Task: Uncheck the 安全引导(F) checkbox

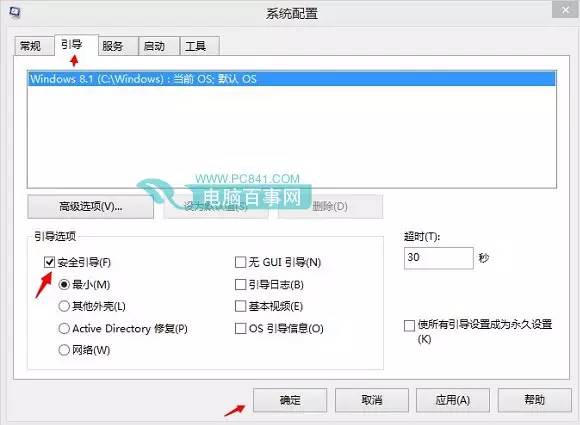Action: click(x=49, y=262)
